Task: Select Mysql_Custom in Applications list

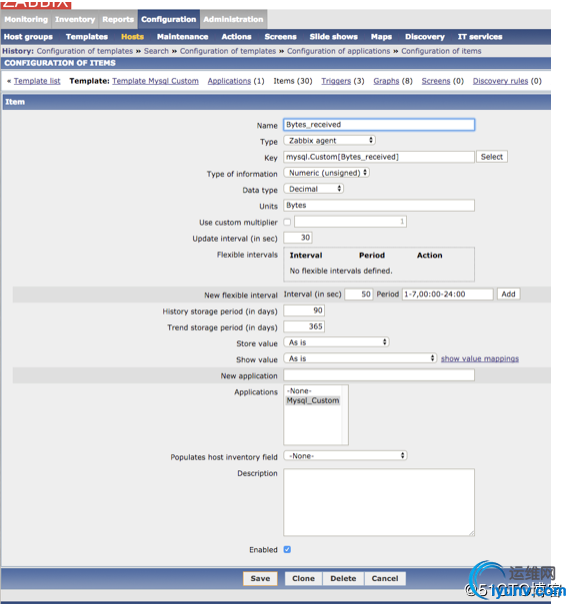Action: [x=313, y=401]
